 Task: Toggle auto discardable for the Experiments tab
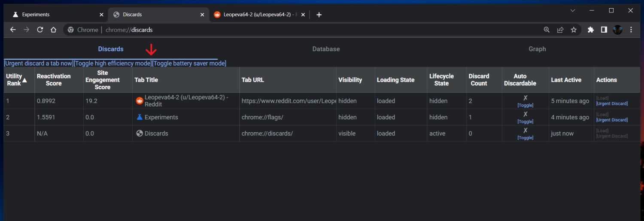pos(525,121)
